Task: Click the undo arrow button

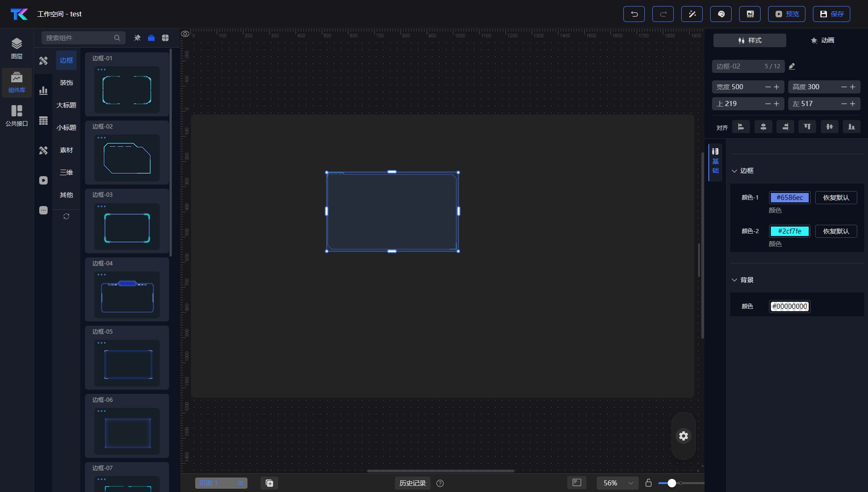Action: click(x=634, y=14)
